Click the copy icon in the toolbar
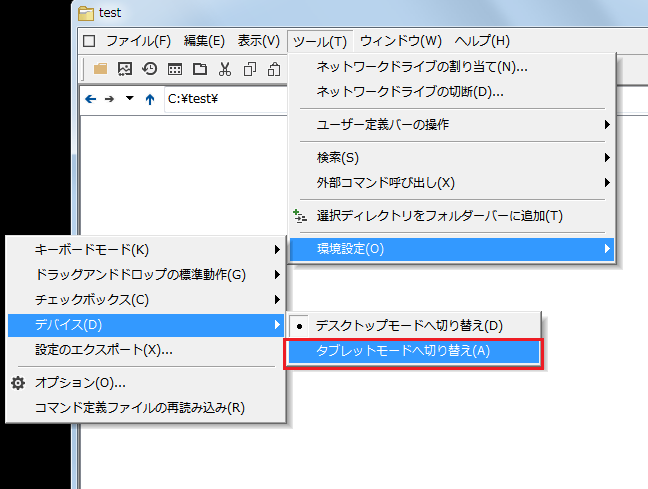Viewport: 648px width, 489px height. pos(249,69)
